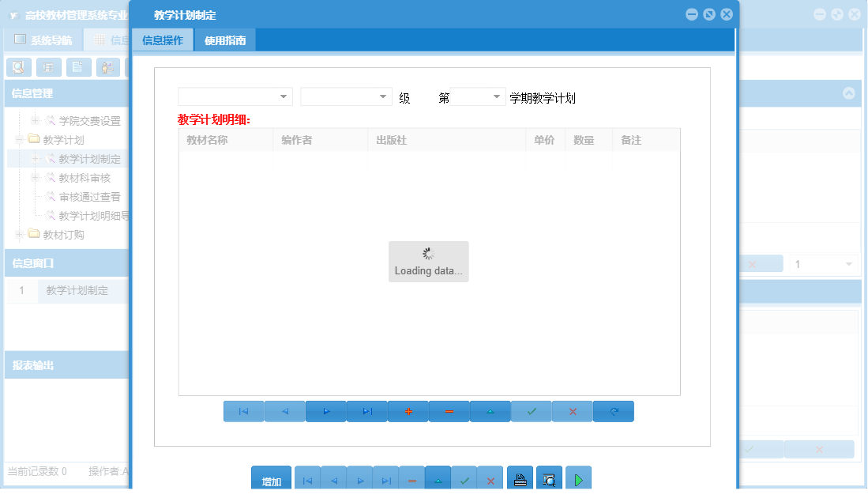868x502 pixels.
Task: Remove a row using the red minus icon
Action: click(x=449, y=411)
